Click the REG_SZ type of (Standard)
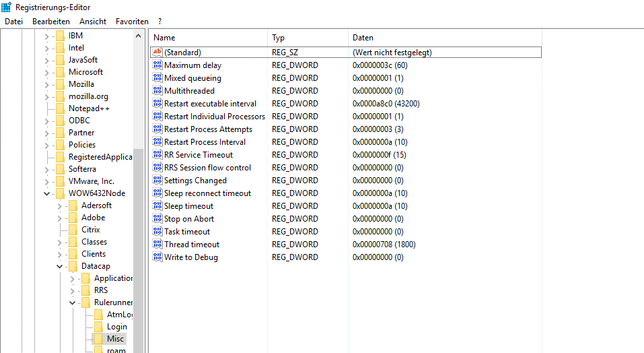The height and width of the screenshot is (353, 644). point(285,52)
